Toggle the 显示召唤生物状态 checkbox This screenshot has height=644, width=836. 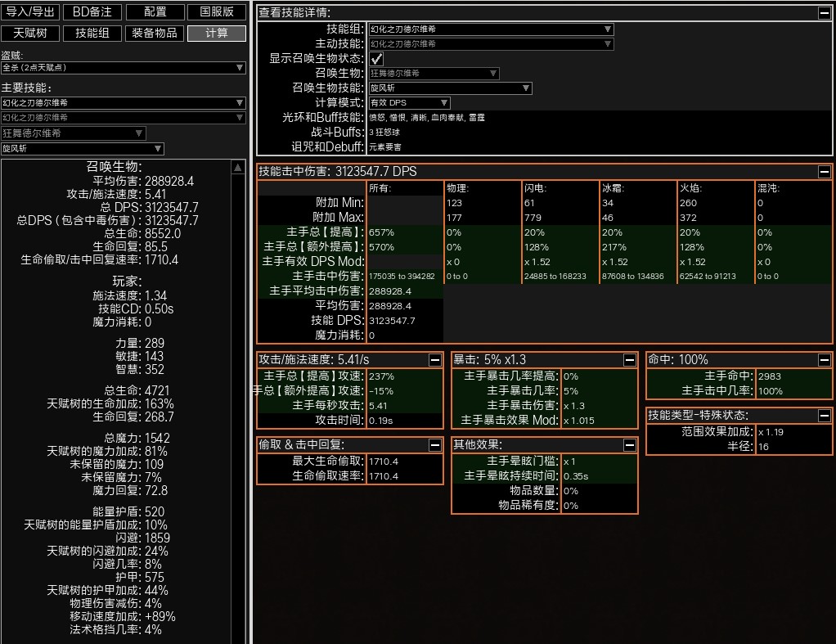pos(376,59)
